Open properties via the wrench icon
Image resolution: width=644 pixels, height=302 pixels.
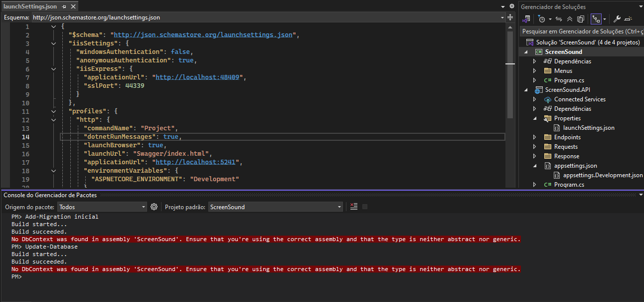617,19
